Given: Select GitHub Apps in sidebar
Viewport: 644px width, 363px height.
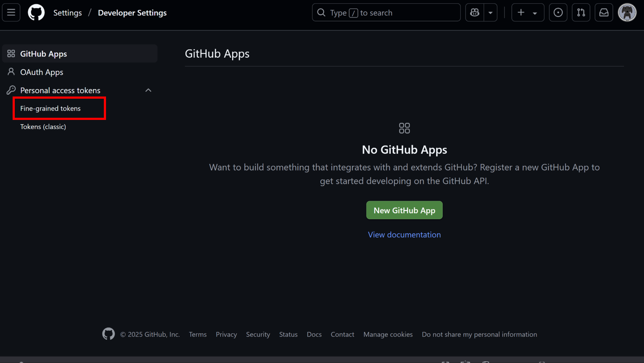Looking at the screenshot, I should [x=44, y=54].
